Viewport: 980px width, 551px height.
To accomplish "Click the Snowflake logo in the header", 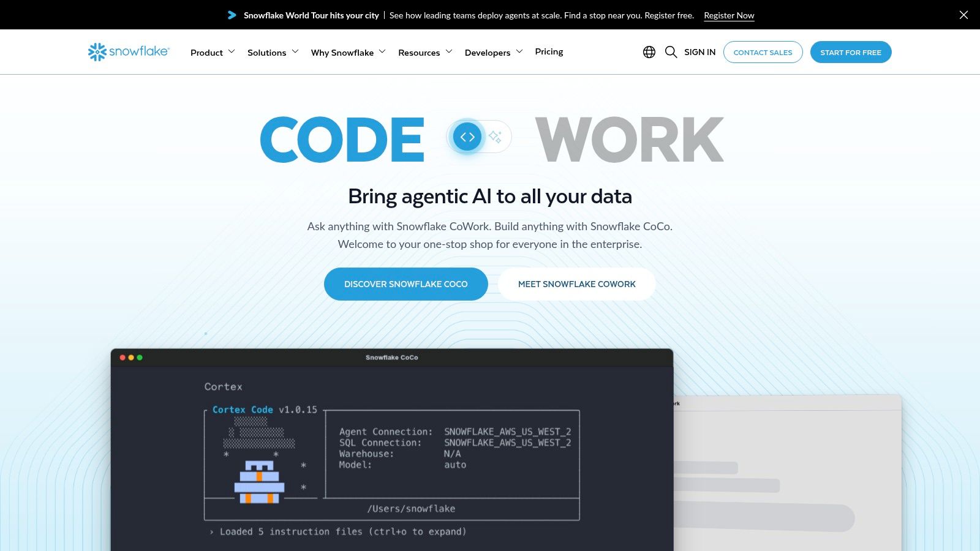I will pyautogui.click(x=129, y=52).
